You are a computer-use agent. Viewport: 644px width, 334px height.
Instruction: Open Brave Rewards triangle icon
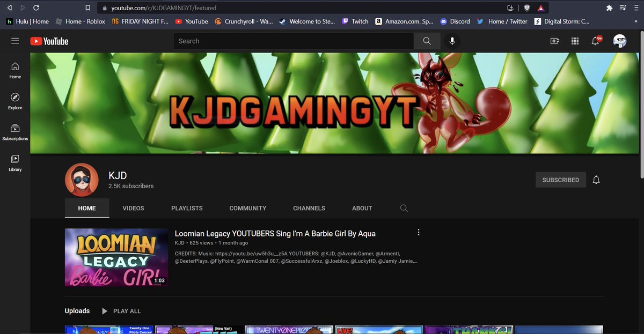click(540, 8)
